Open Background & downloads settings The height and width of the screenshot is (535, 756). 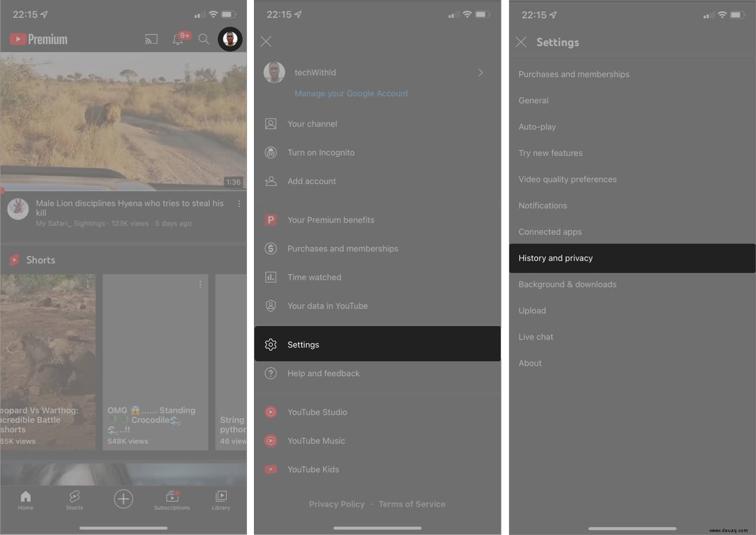click(632, 285)
